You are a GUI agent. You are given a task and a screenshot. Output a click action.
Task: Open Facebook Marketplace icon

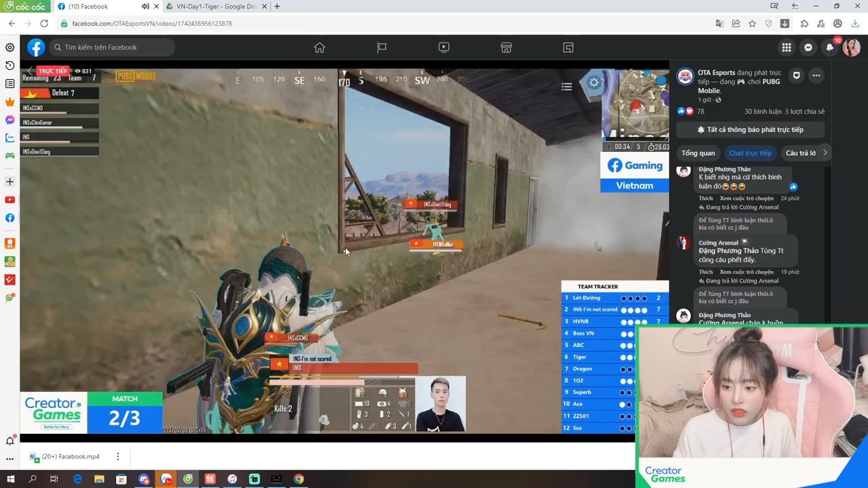pos(506,47)
